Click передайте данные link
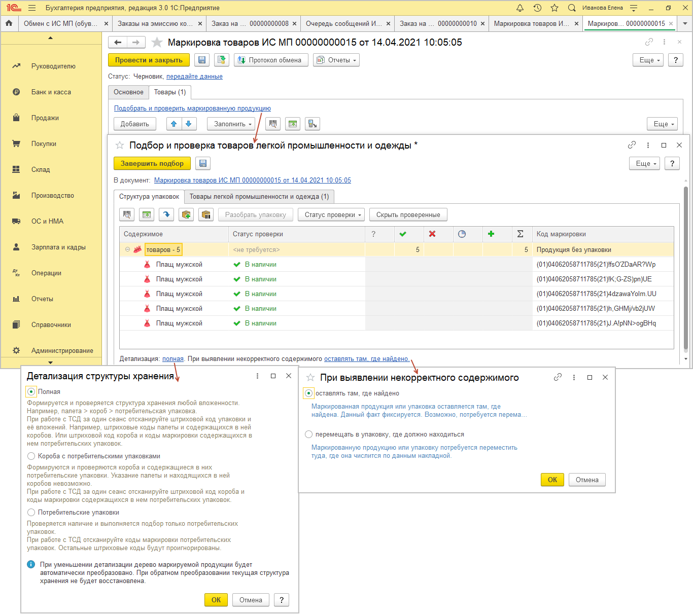This screenshot has height=616, width=693. tap(194, 76)
